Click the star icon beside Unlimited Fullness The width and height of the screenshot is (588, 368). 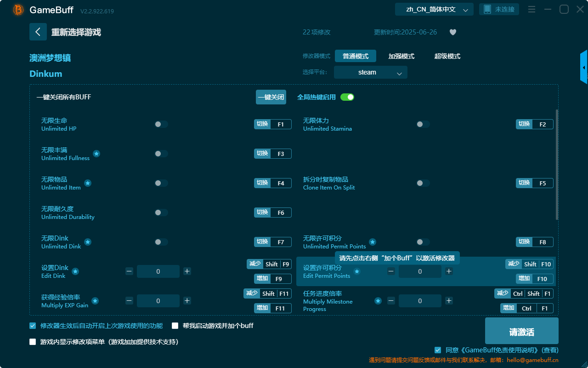[96, 154]
